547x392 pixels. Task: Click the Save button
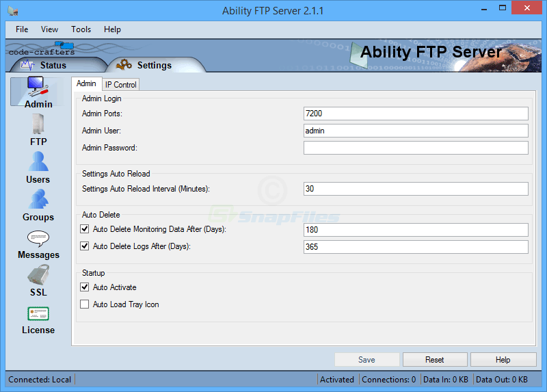(x=366, y=360)
